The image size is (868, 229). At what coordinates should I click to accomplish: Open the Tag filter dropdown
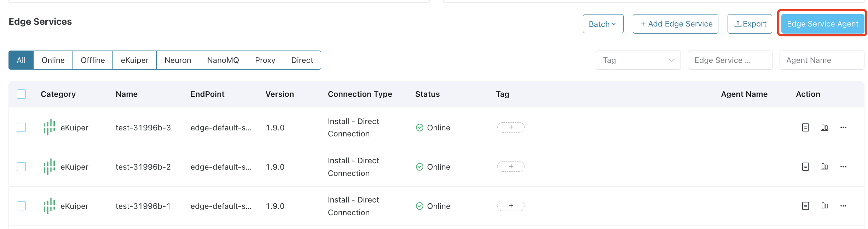(638, 60)
